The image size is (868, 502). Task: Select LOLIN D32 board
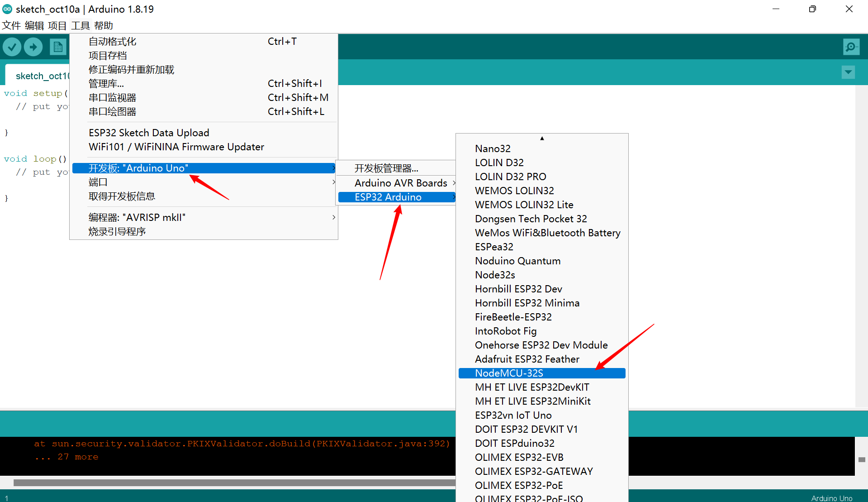coord(542,163)
